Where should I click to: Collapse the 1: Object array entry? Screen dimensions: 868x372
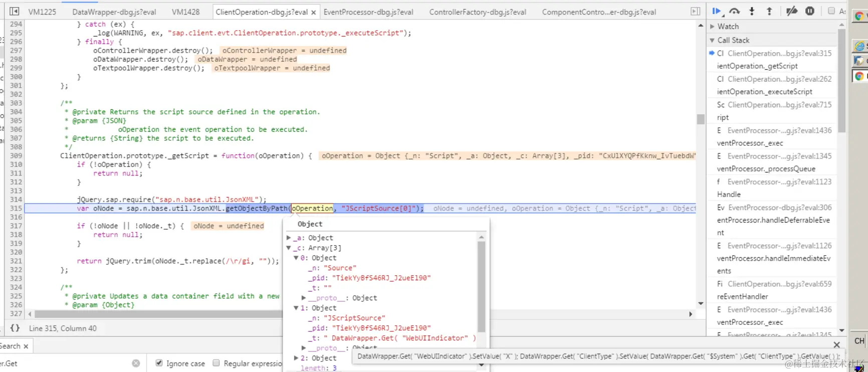pos(296,308)
